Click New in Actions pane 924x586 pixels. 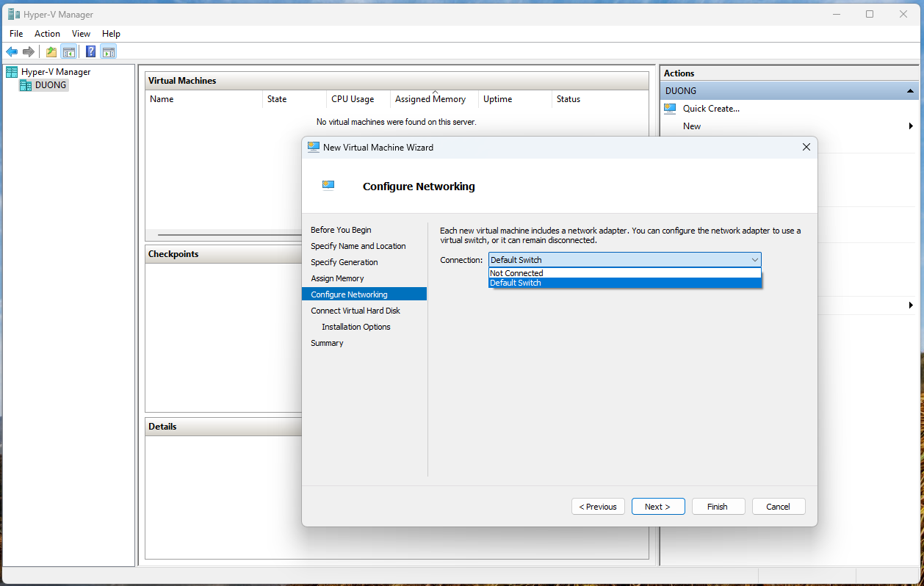click(x=692, y=126)
